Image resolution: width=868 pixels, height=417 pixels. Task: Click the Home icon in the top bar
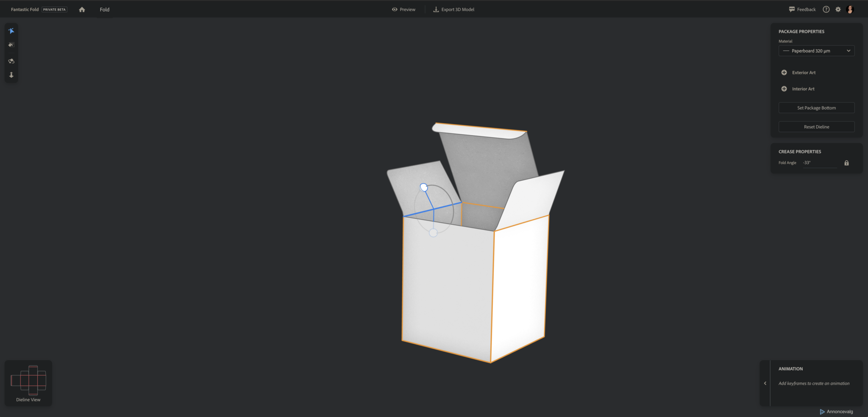pyautogui.click(x=82, y=9)
